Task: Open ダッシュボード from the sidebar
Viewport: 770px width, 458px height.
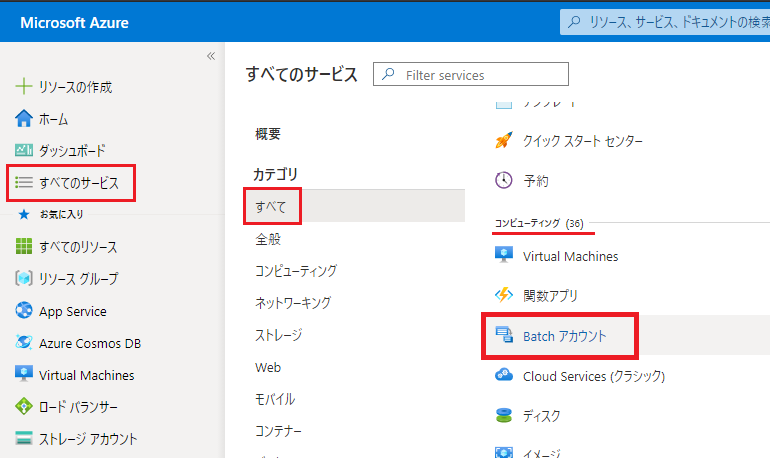Action: click(72, 151)
